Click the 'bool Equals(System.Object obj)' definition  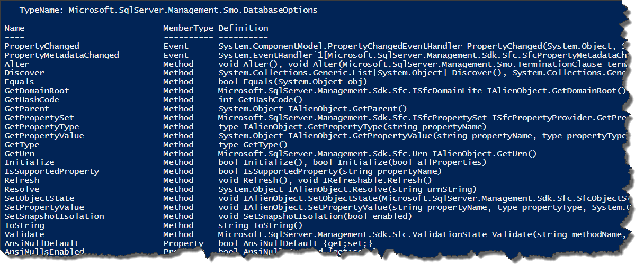click(x=292, y=82)
